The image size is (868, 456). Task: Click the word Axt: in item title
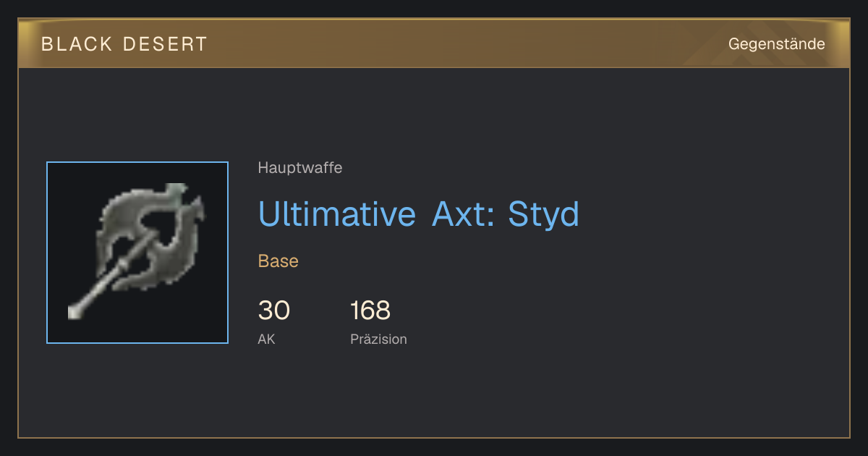pyautogui.click(x=463, y=214)
